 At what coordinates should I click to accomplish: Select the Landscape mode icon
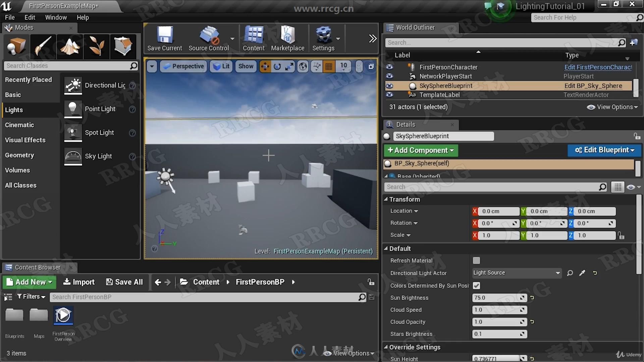70,46
